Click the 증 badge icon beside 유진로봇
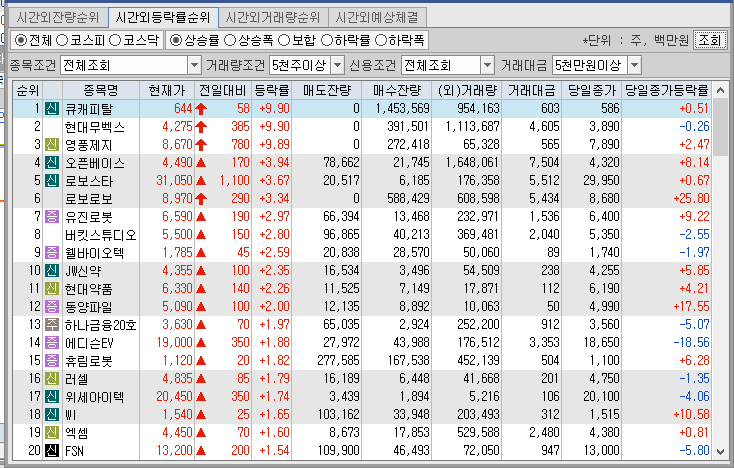Image resolution: width=734 pixels, height=468 pixels. pyautogui.click(x=51, y=217)
